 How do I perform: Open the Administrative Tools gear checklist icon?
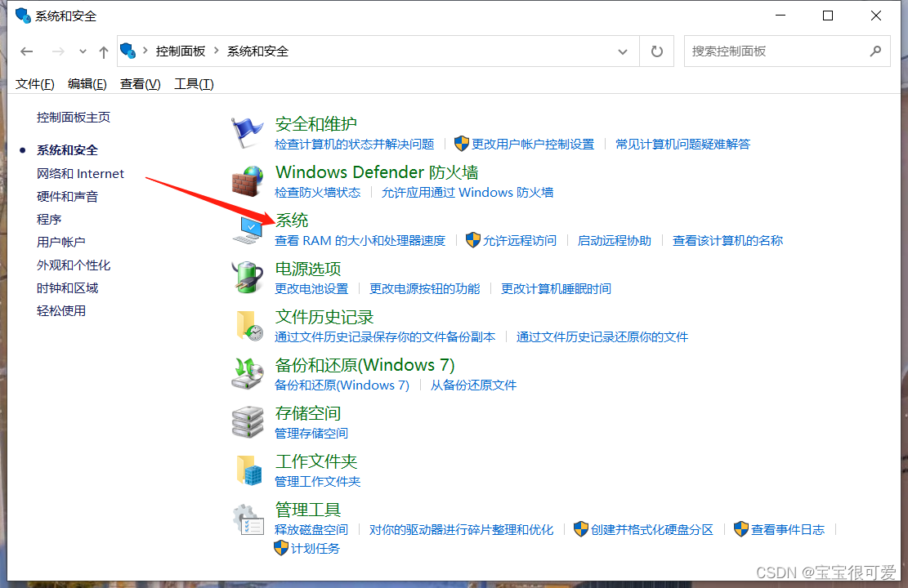pos(248,519)
